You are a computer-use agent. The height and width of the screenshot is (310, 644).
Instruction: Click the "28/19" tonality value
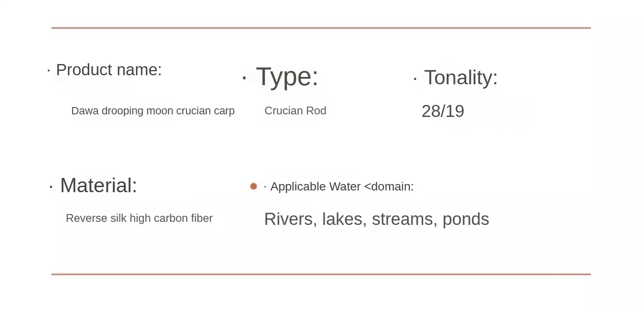click(x=443, y=111)
